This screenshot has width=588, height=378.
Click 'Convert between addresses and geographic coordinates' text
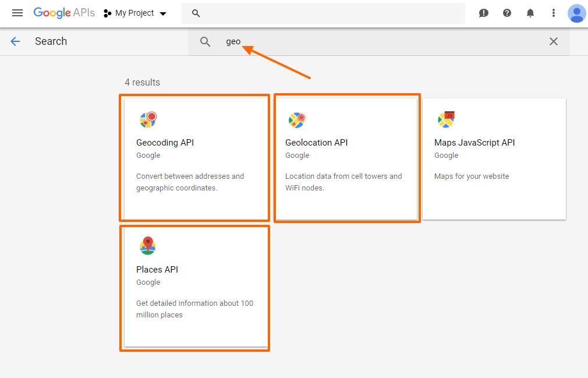tap(190, 182)
